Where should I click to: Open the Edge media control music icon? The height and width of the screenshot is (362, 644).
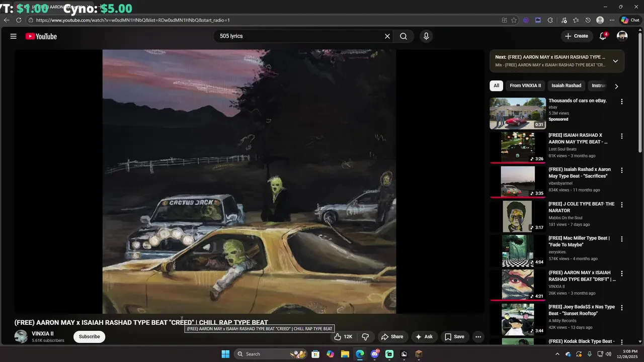pyautogui.click(x=563, y=20)
